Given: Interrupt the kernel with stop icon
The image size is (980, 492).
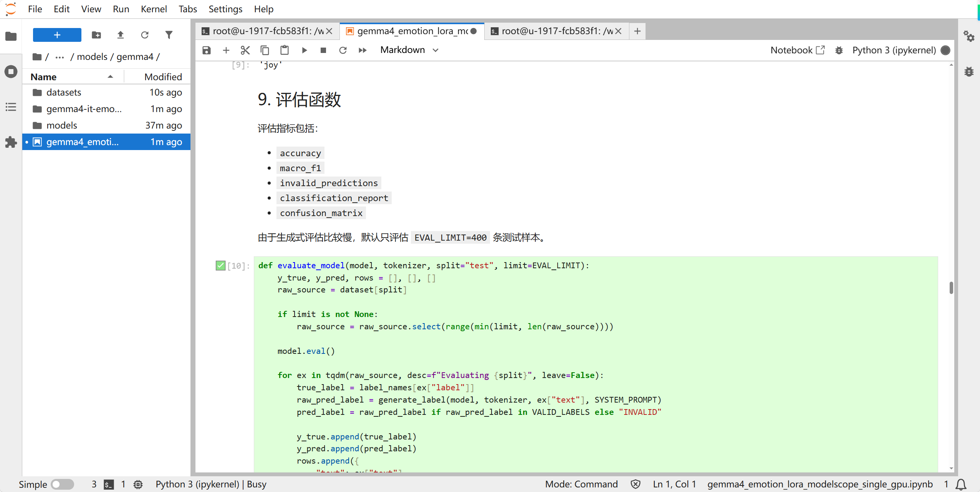Looking at the screenshot, I should click(323, 50).
